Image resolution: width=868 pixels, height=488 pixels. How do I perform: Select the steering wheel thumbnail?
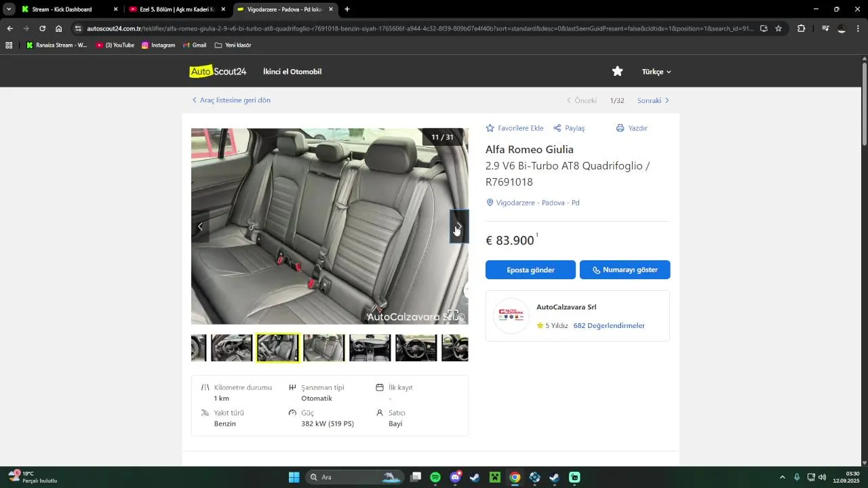[416, 348]
